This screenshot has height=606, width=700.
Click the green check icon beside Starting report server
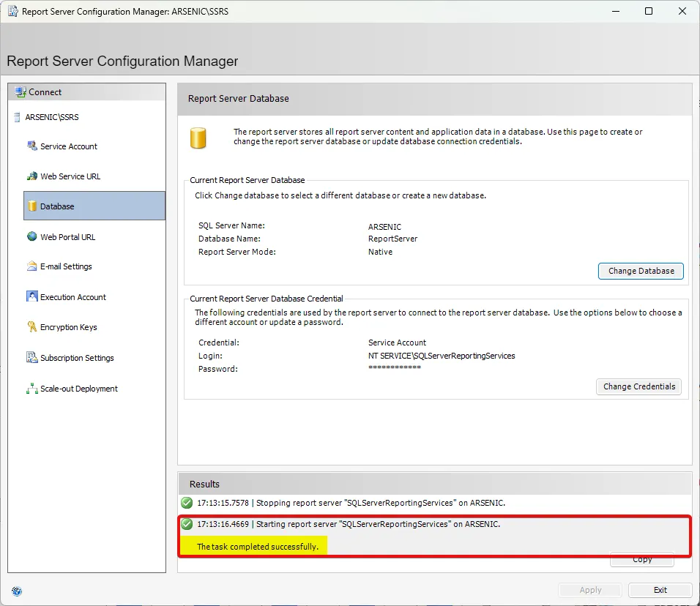click(x=187, y=524)
